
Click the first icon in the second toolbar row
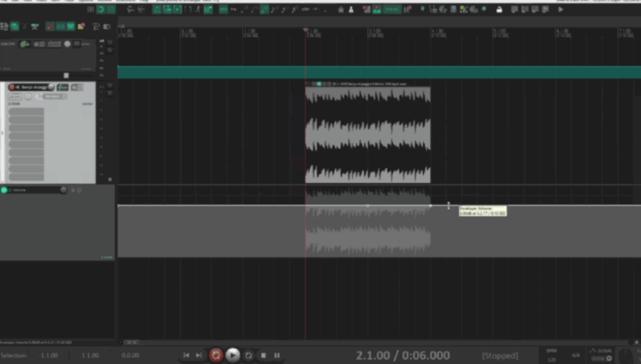coord(4,26)
